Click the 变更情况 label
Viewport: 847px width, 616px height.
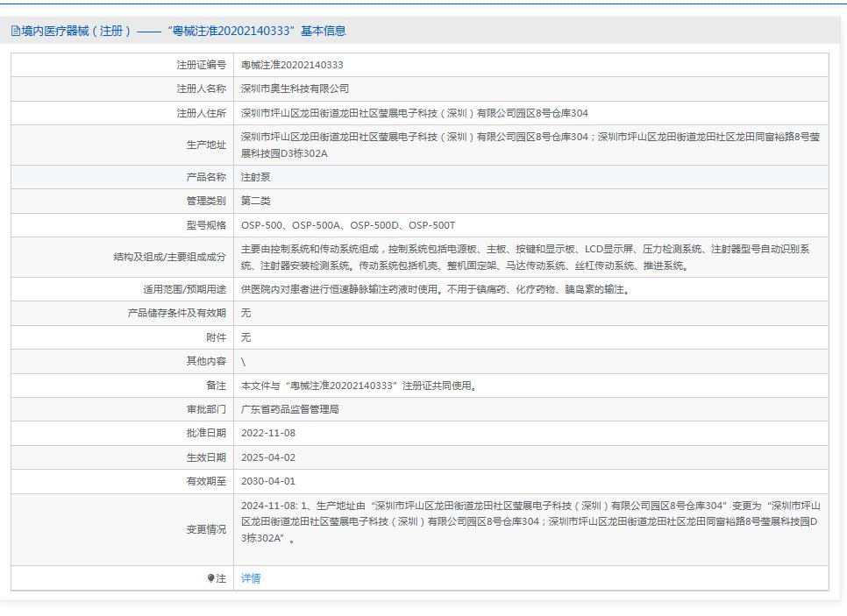206,529
